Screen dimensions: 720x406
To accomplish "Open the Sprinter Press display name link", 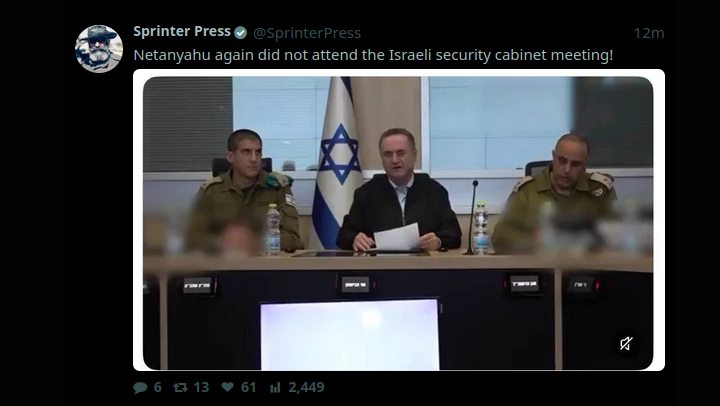I will [x=182, y=32].
